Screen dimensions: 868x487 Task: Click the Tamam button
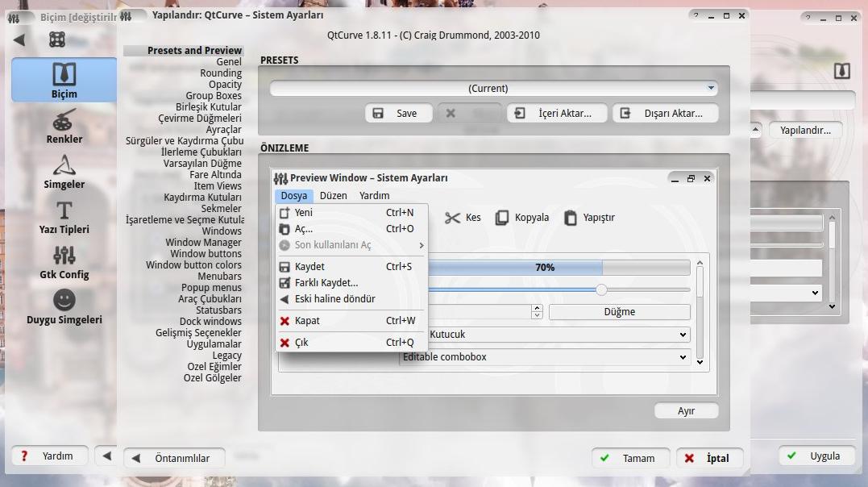coord(630,458)
